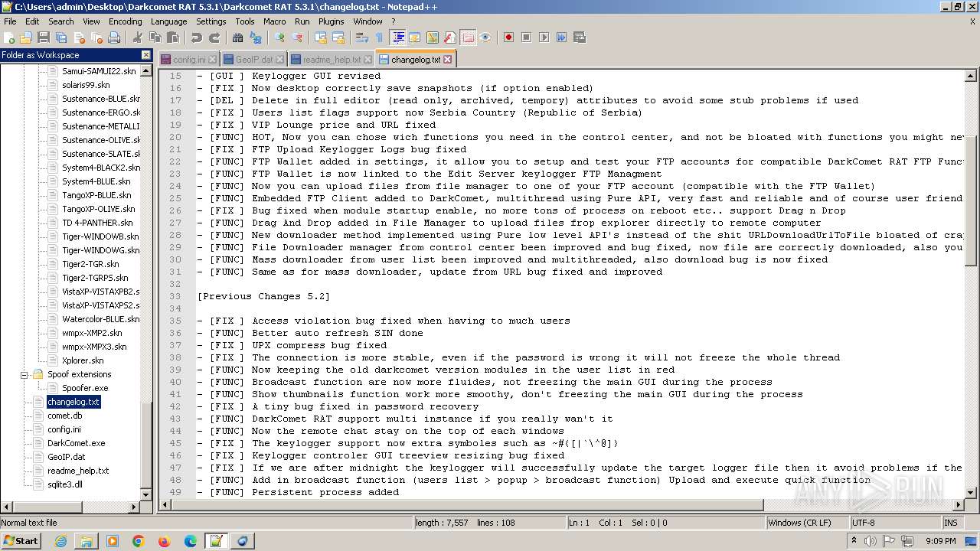Click the Redo arrow icon

pos(214,37)
